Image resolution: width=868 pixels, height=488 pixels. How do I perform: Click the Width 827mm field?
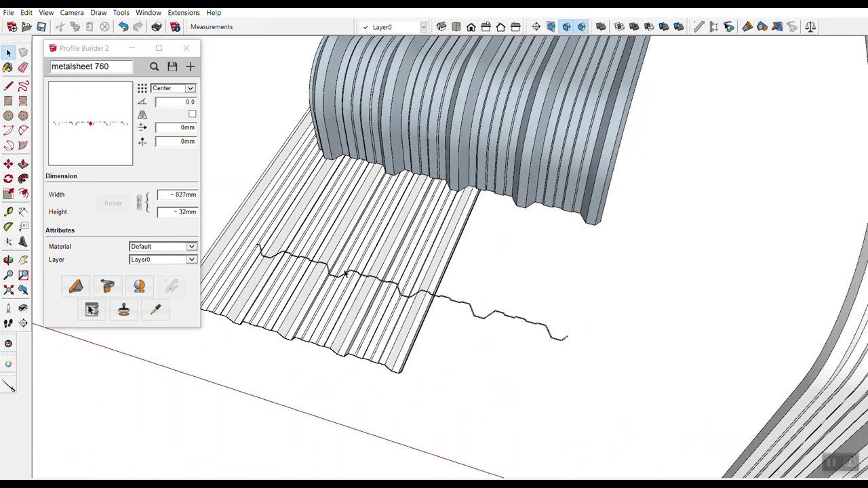(x=176, y=195)
